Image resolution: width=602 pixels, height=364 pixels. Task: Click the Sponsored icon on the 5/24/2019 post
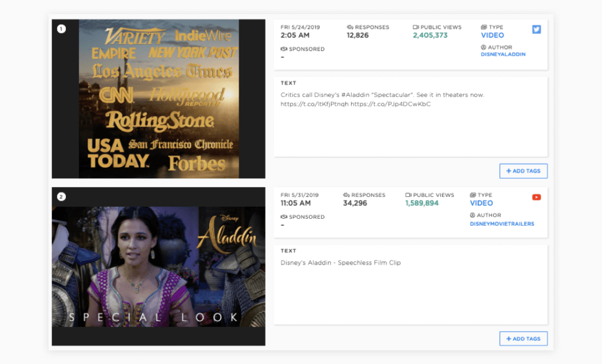(x=284, y=49)
